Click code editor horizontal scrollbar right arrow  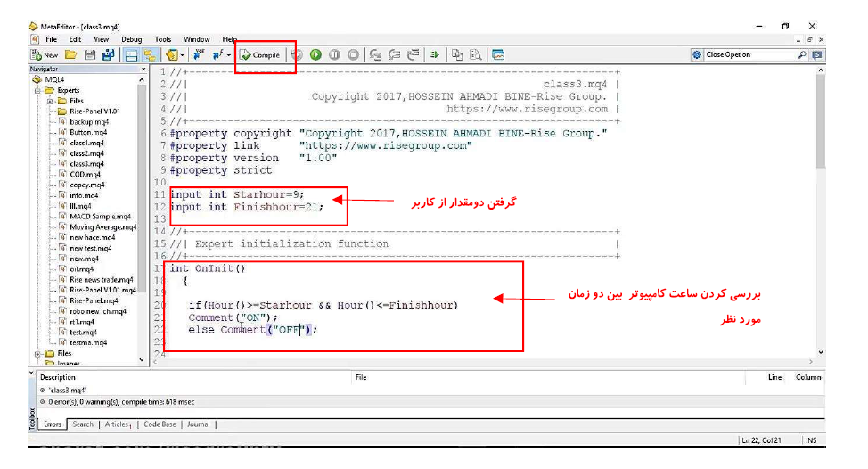point(810,362)
